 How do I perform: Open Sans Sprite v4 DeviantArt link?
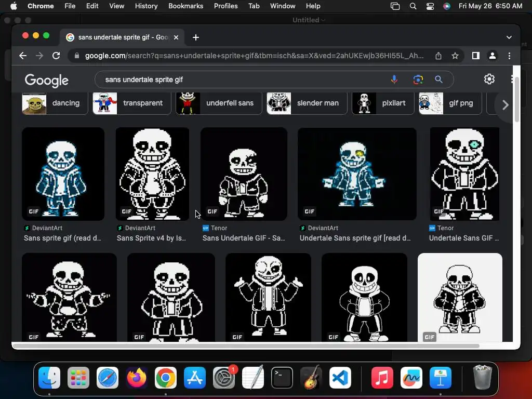(x=151, y=238)
